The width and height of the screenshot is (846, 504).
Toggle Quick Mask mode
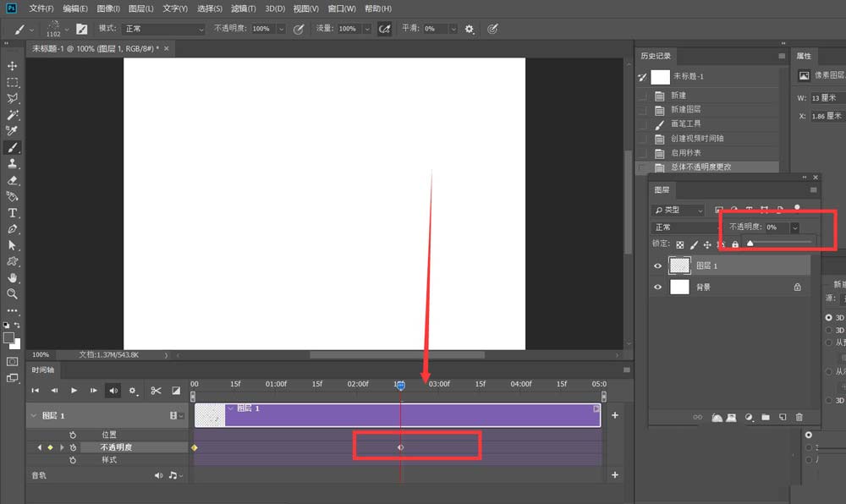pos(12,362)
